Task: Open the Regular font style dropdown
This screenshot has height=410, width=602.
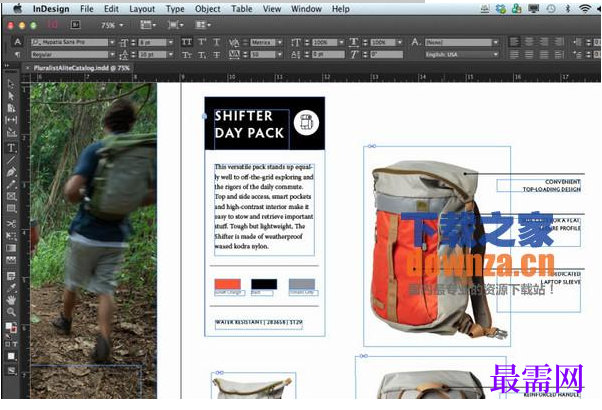Action: pyautogui.click(x=112, y=55)
